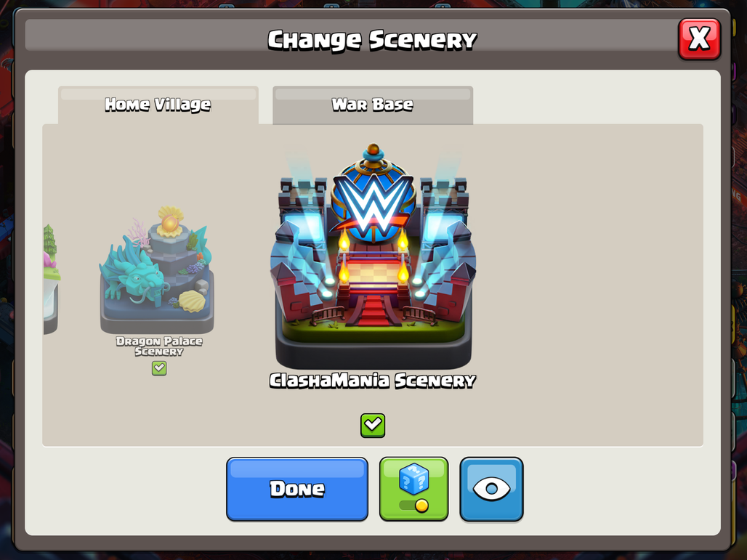Screen dimensions: 747x560
Task: Click the Dragon Palace Scenery label
Action: pos(159,346)
